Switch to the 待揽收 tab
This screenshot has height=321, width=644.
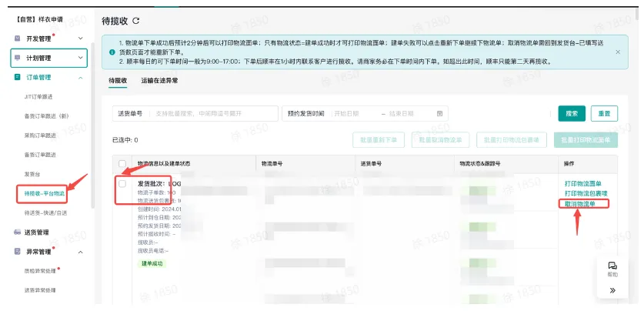click(x=118, y=81)
